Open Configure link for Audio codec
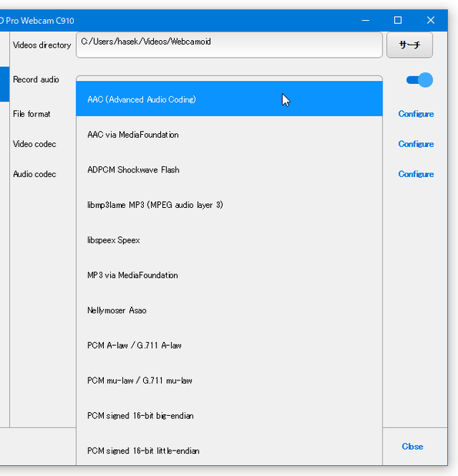Image resolution: width=458 pixels, height=476 pixels. tap(416, 174)
